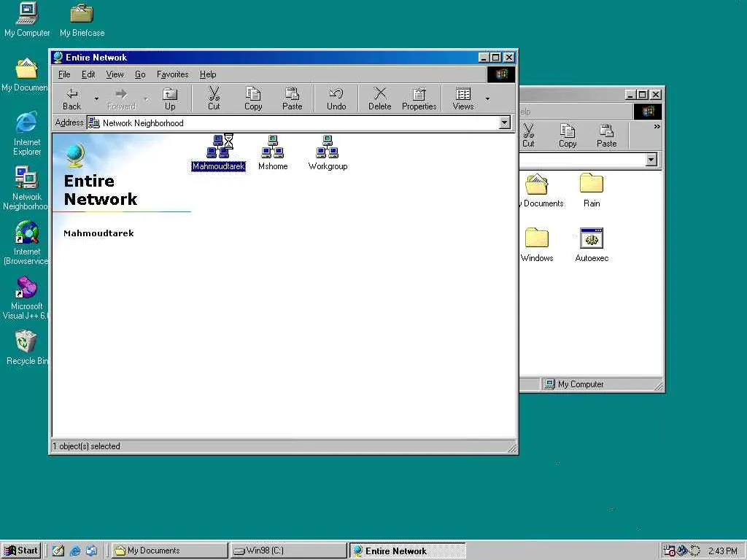The width and height of the screenshot is (747, 560).
Task: Click the Windows logo throbber in Entire Network
Action: [500, 74]
